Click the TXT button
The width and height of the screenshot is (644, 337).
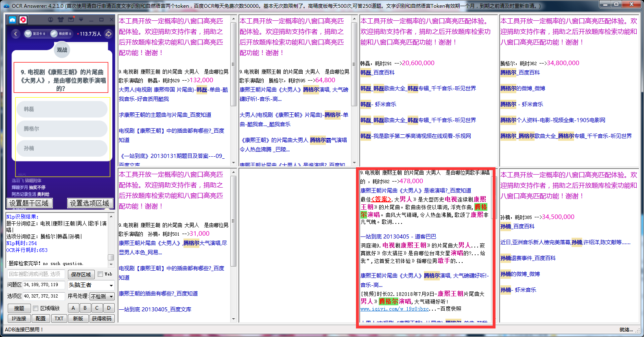pyautogui.click(x=59, y=318)
